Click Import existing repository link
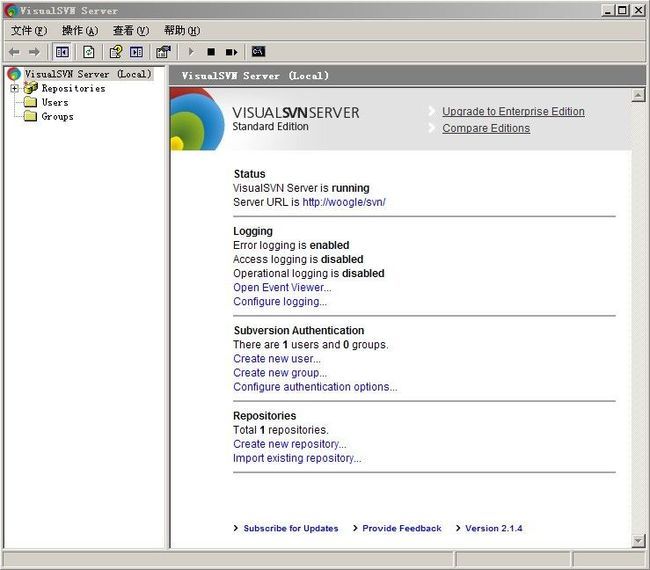The width and height of the screenshot is (650, 570). point(297,458)
